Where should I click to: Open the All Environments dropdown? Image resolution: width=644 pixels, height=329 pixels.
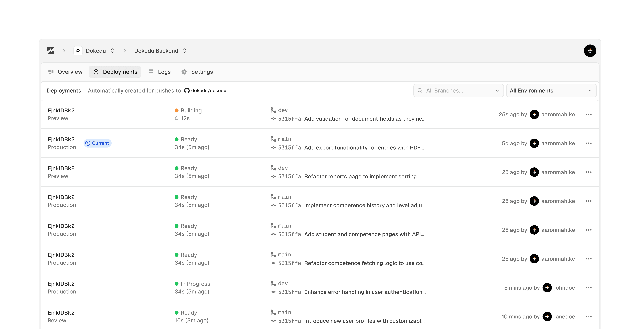click(551, 91)
